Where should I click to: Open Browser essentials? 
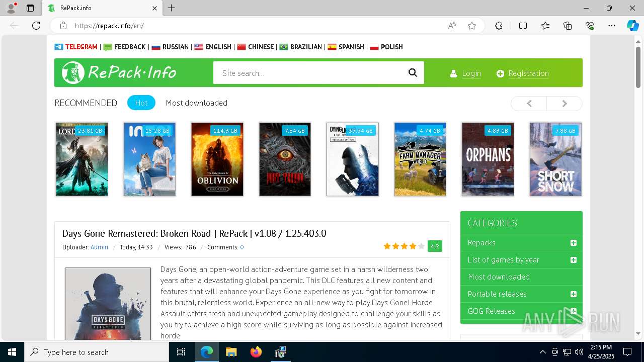[590, 26]
